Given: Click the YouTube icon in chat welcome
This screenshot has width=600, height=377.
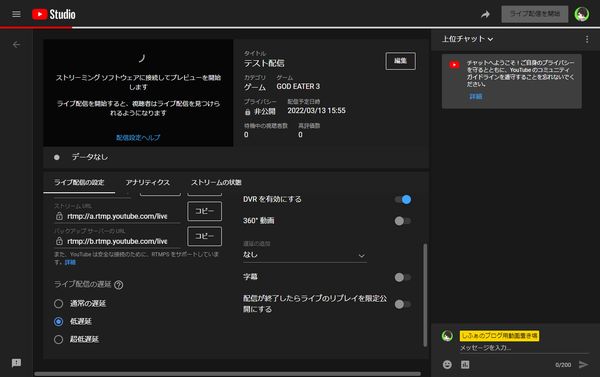Looking at the screenshot, I should click(x=454, y=65).
